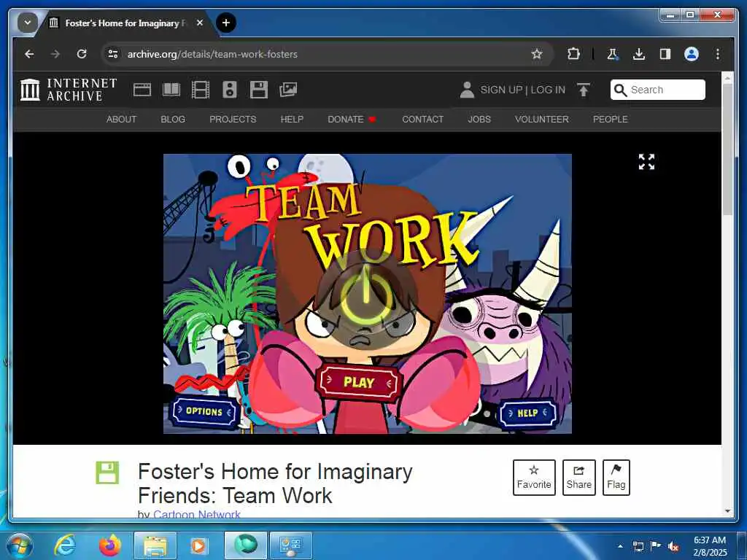This screenshot has width=747, height=560.
Task: Close the Foster's Home tab
Action: 200,23
